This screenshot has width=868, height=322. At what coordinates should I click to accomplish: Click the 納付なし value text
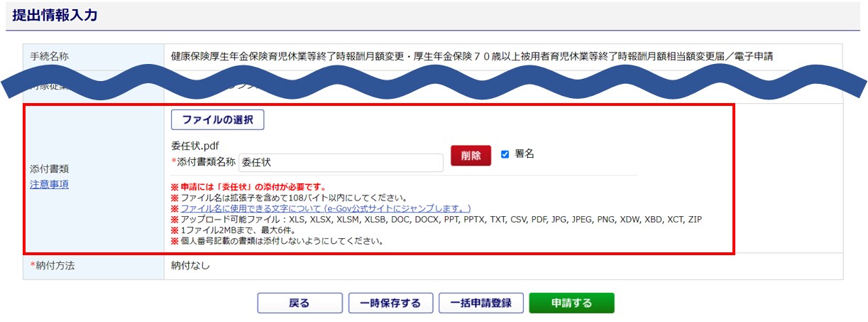click(x=190, y=266)
